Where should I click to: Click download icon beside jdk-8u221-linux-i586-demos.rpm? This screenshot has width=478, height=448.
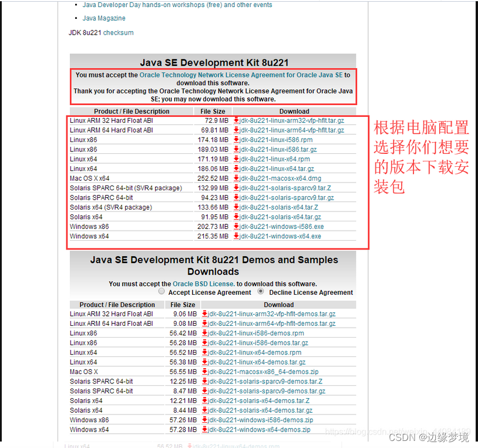pos(204,333)
